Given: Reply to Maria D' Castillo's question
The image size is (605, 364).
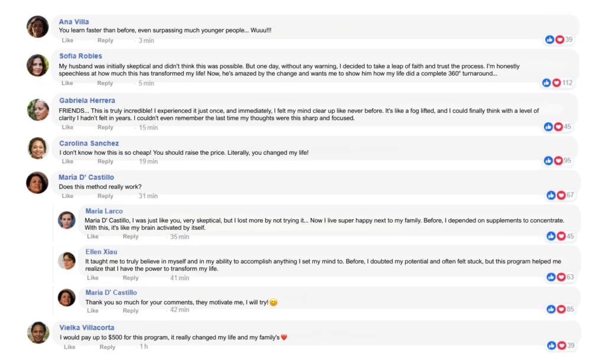Looking at the screenshot, I should 105,196.
